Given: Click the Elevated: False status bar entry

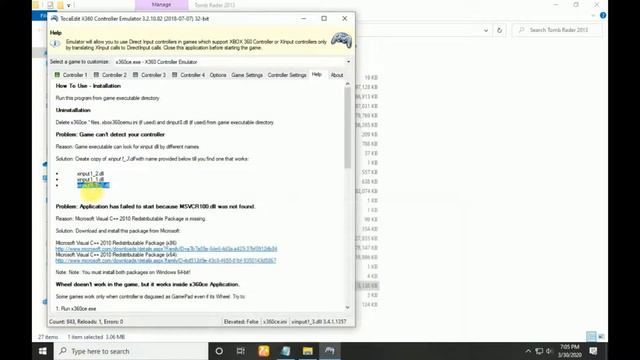Looking at the screenshot, I should tap(241, 322).
